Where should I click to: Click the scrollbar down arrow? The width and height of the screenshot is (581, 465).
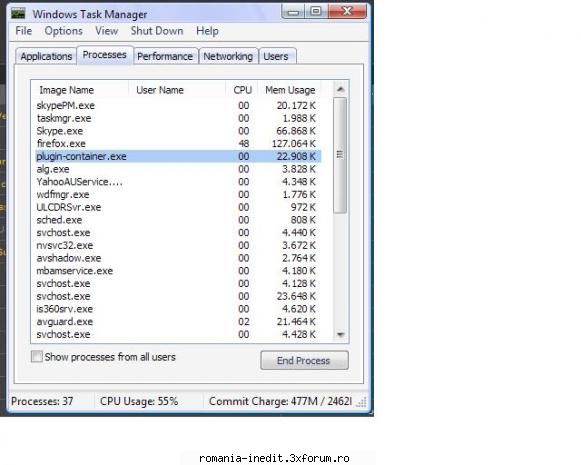click(x=340, y=335)
